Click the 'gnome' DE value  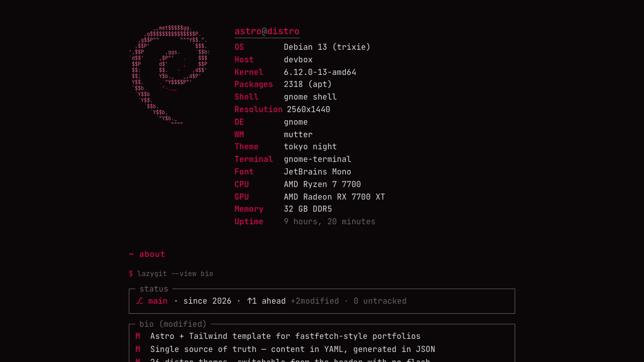296,122
